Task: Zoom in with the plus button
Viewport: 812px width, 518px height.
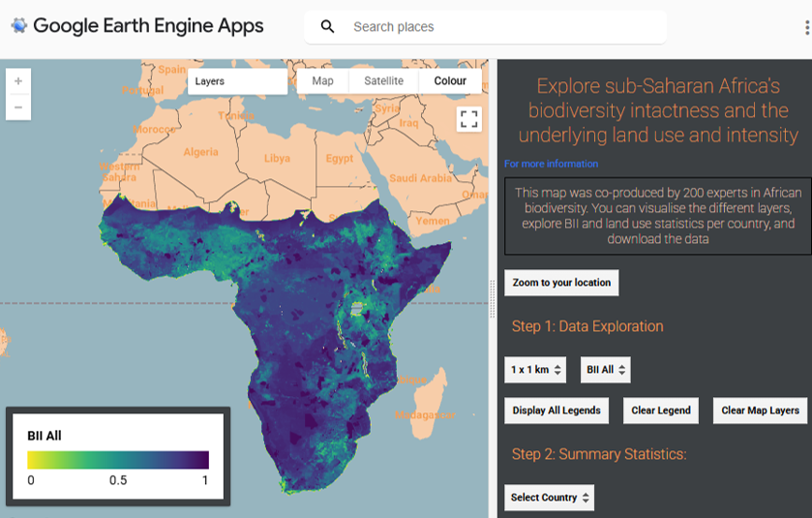Action: click(x=18, y=81)
